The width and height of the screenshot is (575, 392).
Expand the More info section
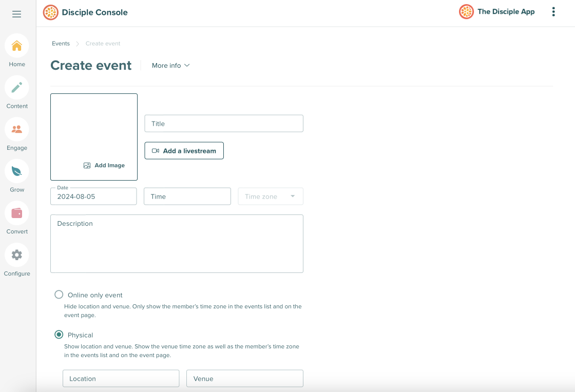[x=170, y=66]
